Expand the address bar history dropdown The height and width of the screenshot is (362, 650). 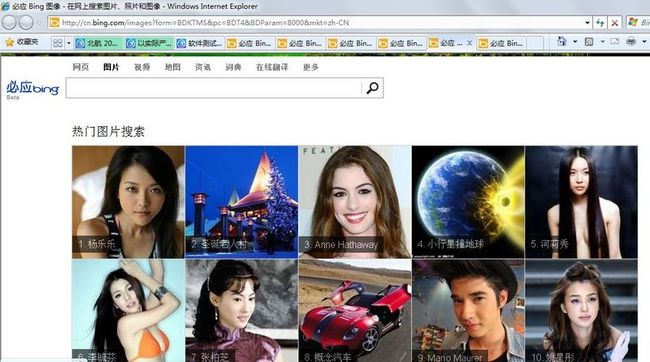click(587, 23)
